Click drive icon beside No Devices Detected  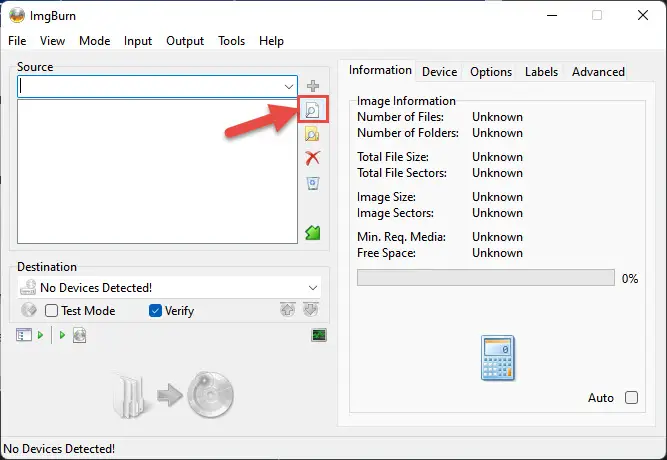pyautogui.click(x=29, y=287)
